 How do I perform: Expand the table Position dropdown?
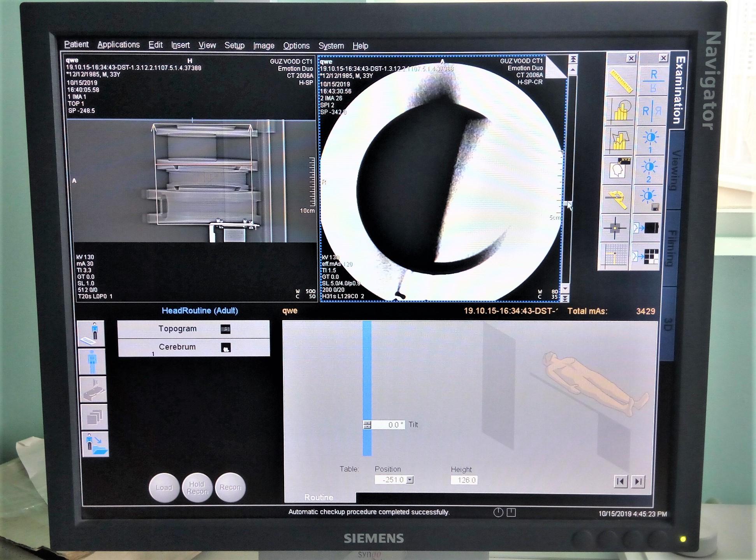click(x=410, y=480)
